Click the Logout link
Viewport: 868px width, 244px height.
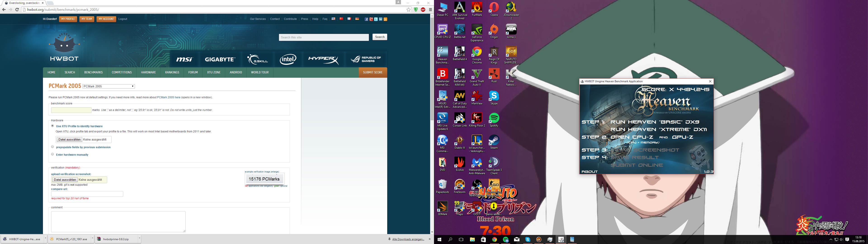123,19
